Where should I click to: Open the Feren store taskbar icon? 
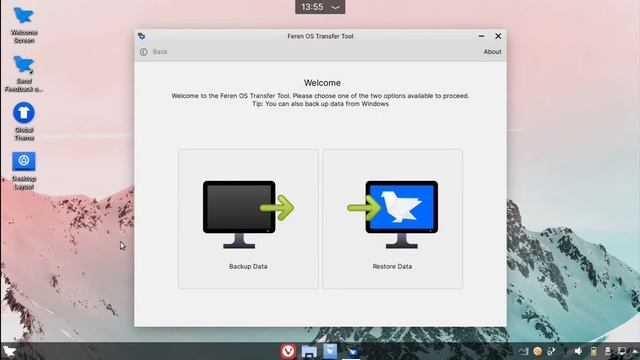(x=330, y=351)
